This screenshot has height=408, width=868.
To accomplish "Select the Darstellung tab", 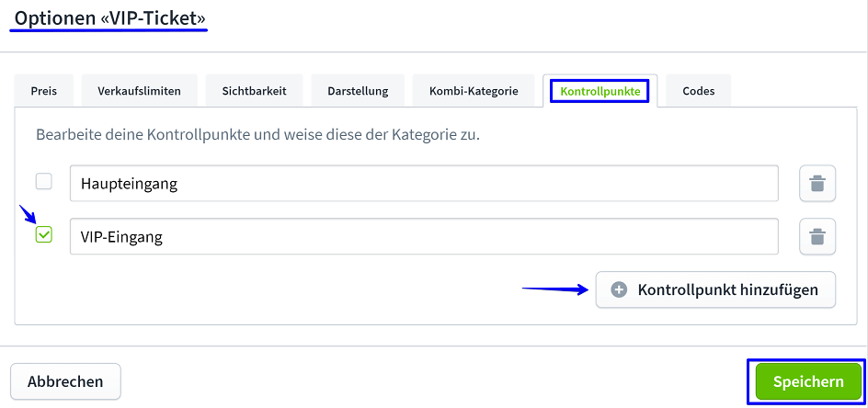I will coord(358,91).
